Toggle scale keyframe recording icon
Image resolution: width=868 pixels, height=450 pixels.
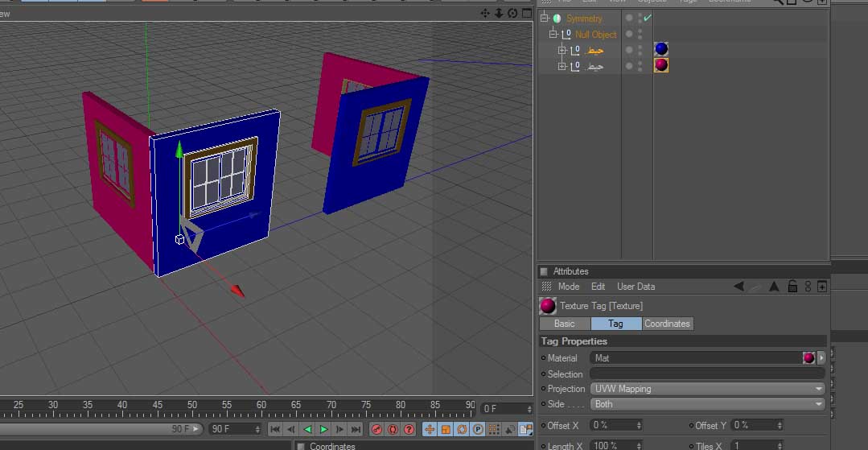(x=446, y=430)
